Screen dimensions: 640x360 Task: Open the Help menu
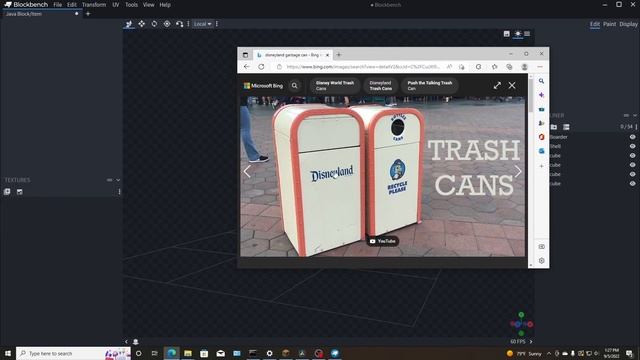click(x=165, y=5)
